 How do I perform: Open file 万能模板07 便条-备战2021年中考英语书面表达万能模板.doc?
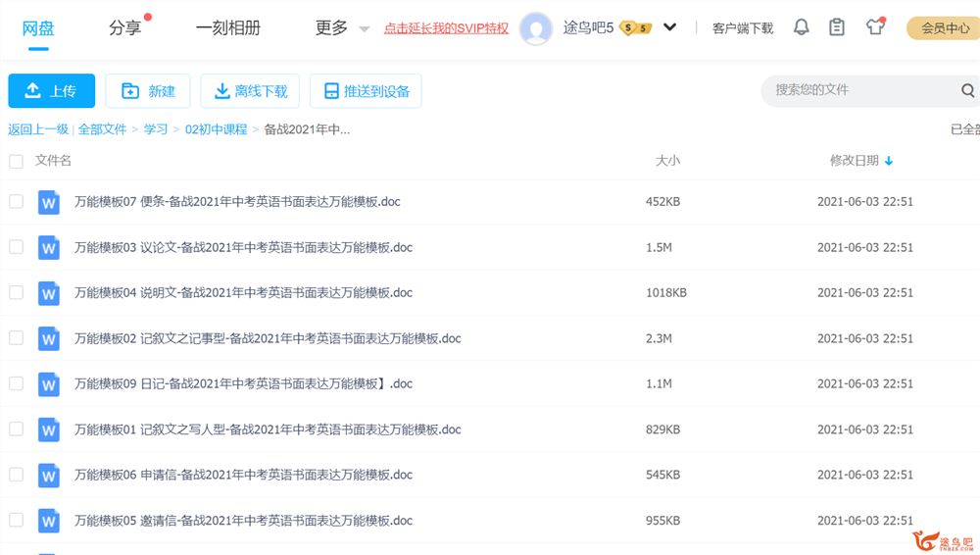(x=237, y=201)
